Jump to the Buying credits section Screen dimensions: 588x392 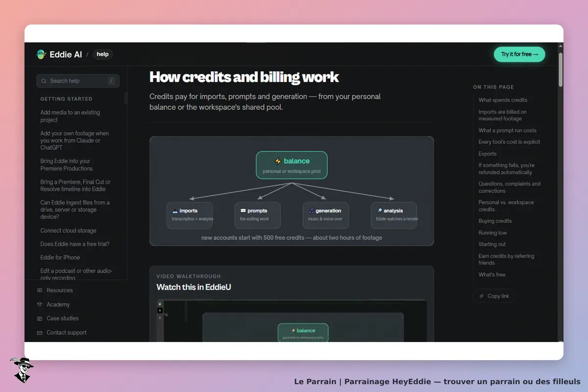tap(495, 221)
